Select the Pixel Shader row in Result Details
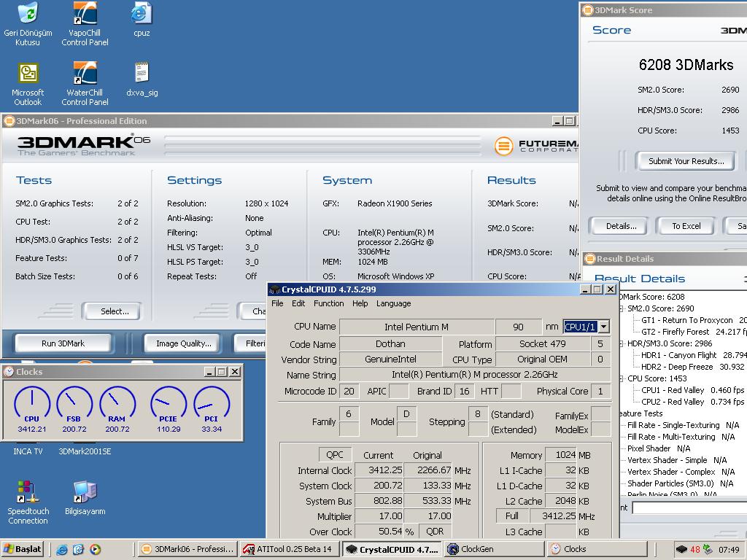Viewport: 747px width, 560px height. [659, 448]
